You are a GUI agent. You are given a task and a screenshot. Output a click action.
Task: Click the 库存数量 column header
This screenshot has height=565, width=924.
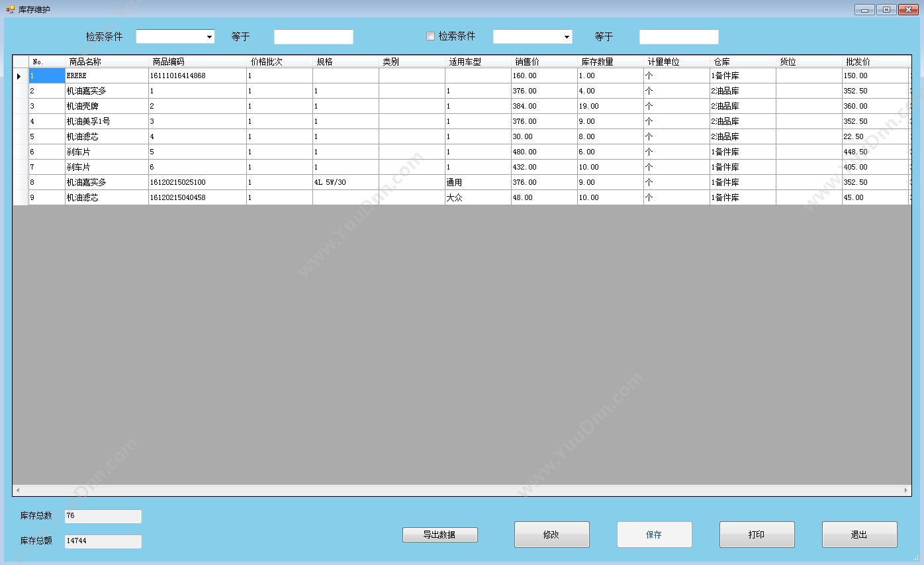coord(611,62)
